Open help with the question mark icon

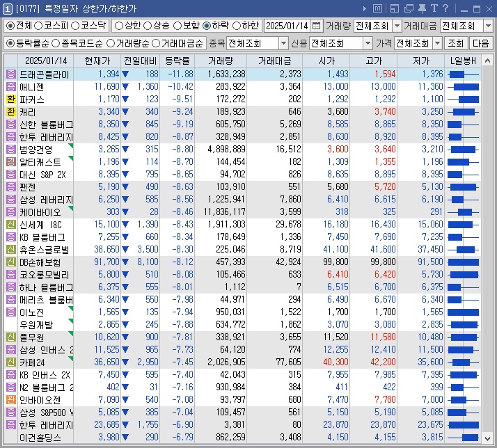[445, 8]
